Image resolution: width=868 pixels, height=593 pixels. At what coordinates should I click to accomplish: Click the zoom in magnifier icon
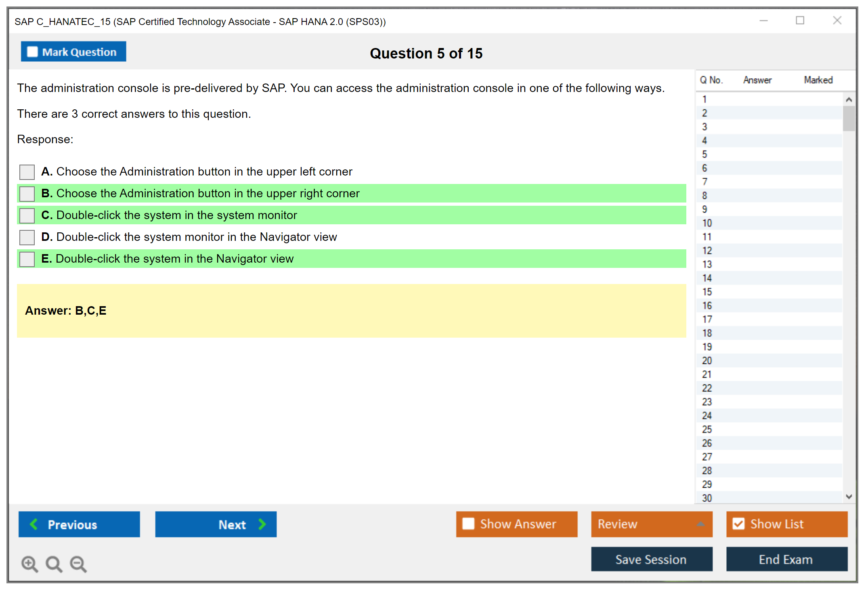tap(29, 564)
